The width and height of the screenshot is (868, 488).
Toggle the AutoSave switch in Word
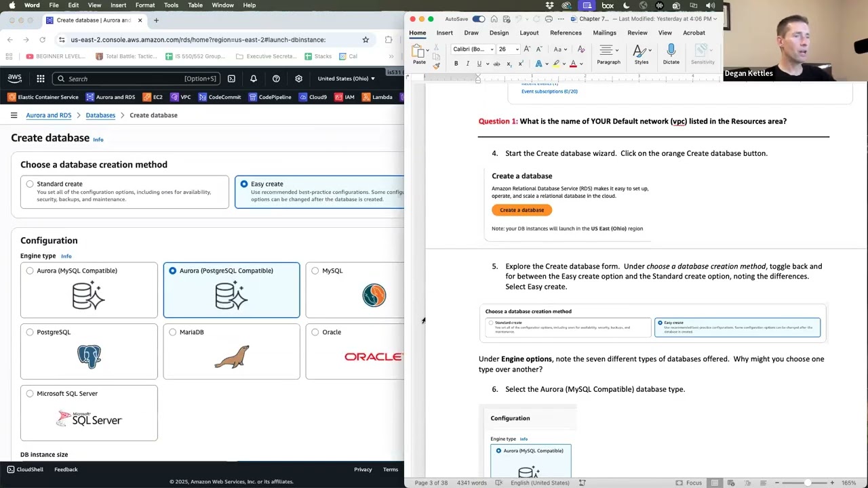pos(479,19)
